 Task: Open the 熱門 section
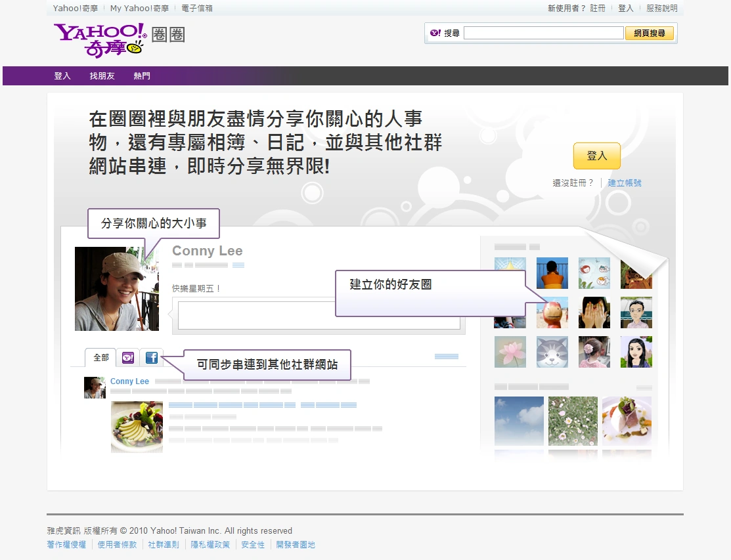[142, 75]
